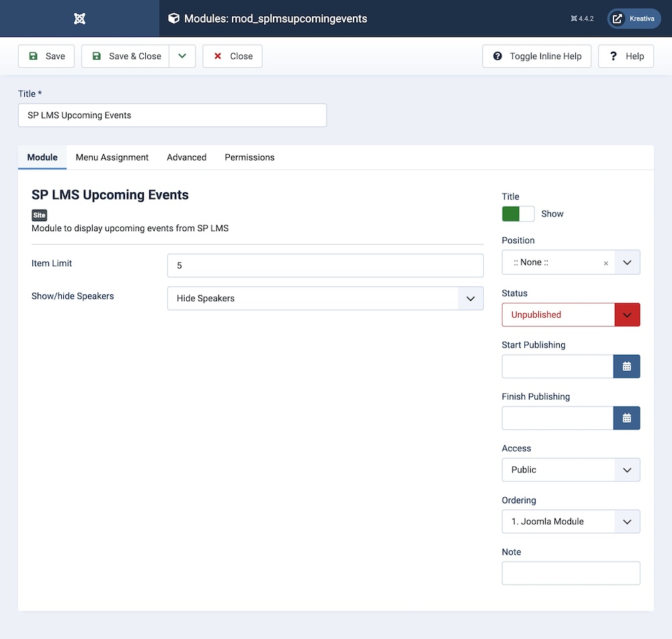The height and width of the screenshot is (639, 672).
Task: Open Finish Publishing calendar picker
Action: pos(626,419)
